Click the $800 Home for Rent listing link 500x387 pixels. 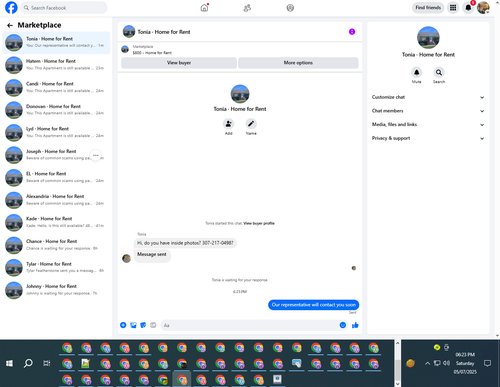[152, 53]
